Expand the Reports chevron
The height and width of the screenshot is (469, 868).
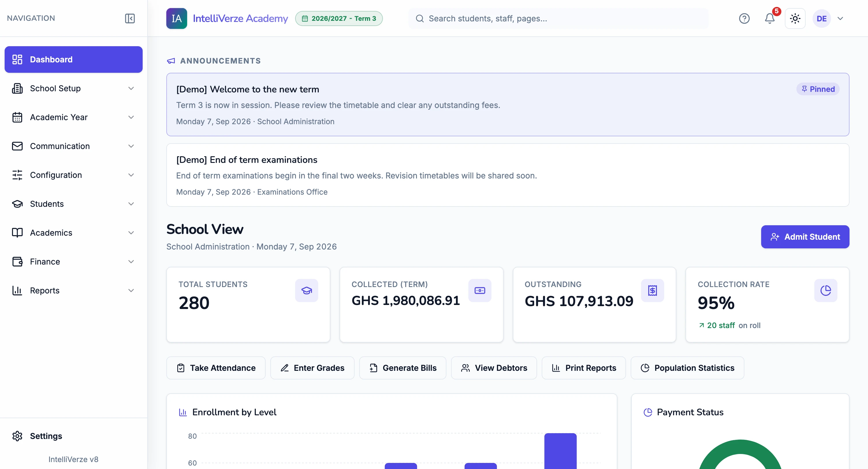[x=131, y=291]
